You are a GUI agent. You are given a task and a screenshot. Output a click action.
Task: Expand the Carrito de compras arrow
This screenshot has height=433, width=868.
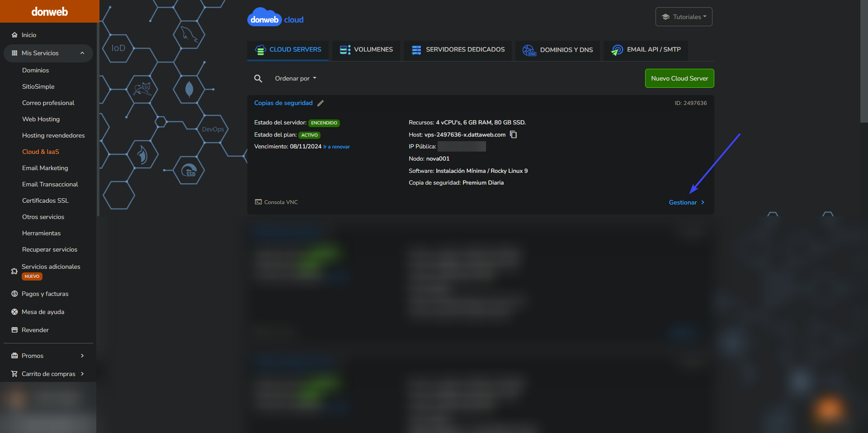click(x=82, y=374)
